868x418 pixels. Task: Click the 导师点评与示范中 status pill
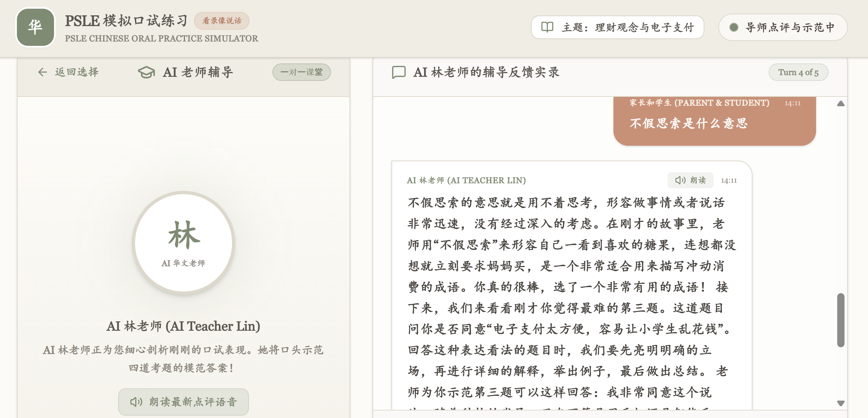point(783,27)
